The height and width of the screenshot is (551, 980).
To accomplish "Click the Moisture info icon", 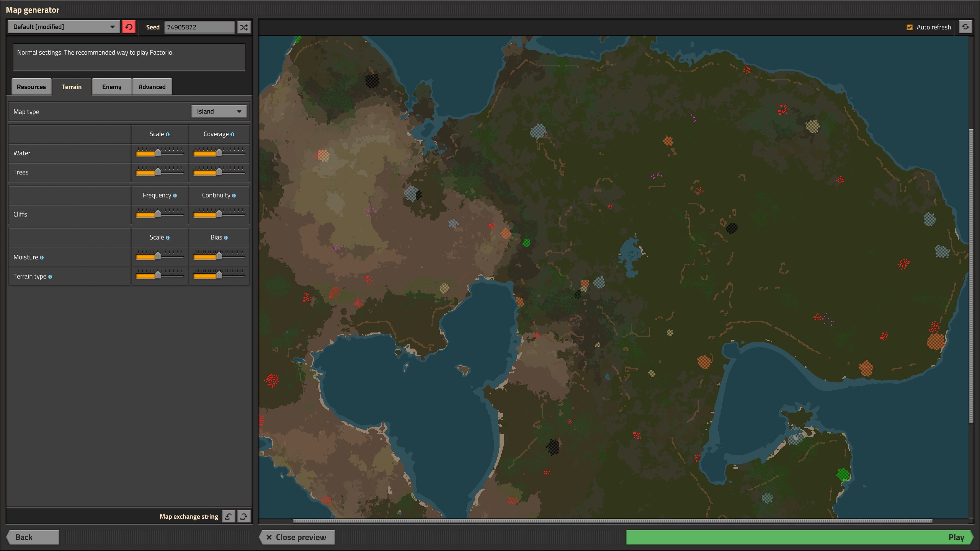I will 42,258.
